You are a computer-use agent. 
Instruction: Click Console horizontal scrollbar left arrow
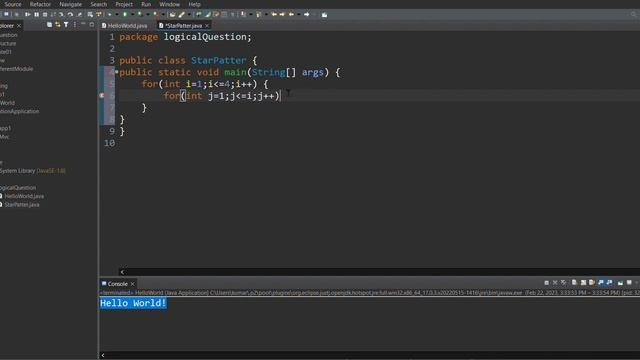point(103,355)
